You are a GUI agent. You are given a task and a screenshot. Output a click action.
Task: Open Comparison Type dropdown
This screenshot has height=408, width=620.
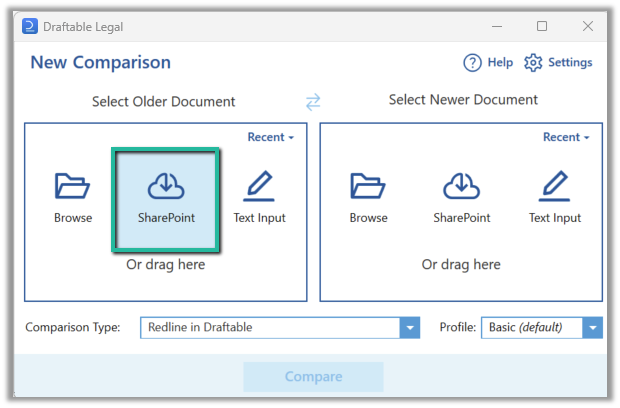pyautogui.click(x=280, y=327)
